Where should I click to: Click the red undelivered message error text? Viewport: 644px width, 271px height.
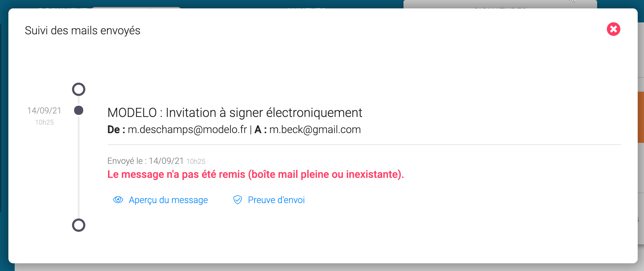[x=256, y=174]
